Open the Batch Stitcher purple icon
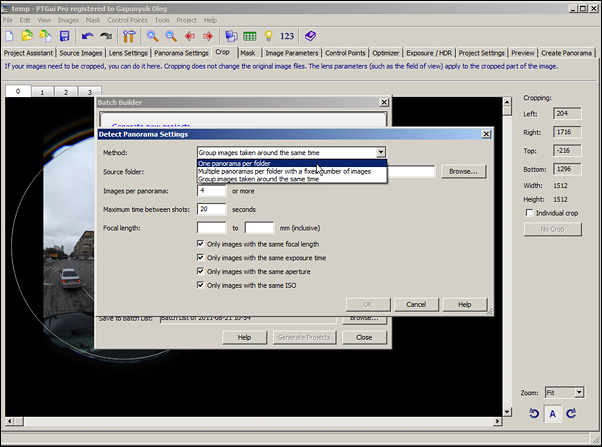 310,36
